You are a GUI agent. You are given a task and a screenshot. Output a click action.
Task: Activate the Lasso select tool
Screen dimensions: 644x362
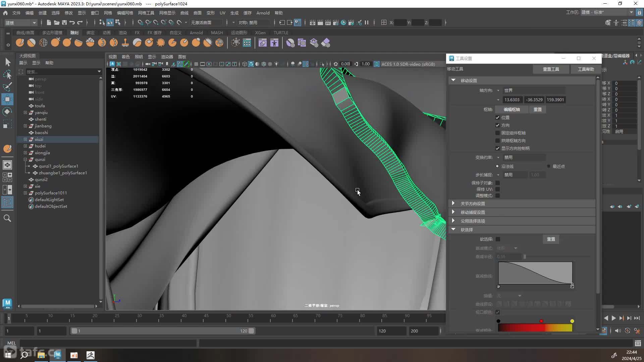pyautogui.click(x=7, y=74)
